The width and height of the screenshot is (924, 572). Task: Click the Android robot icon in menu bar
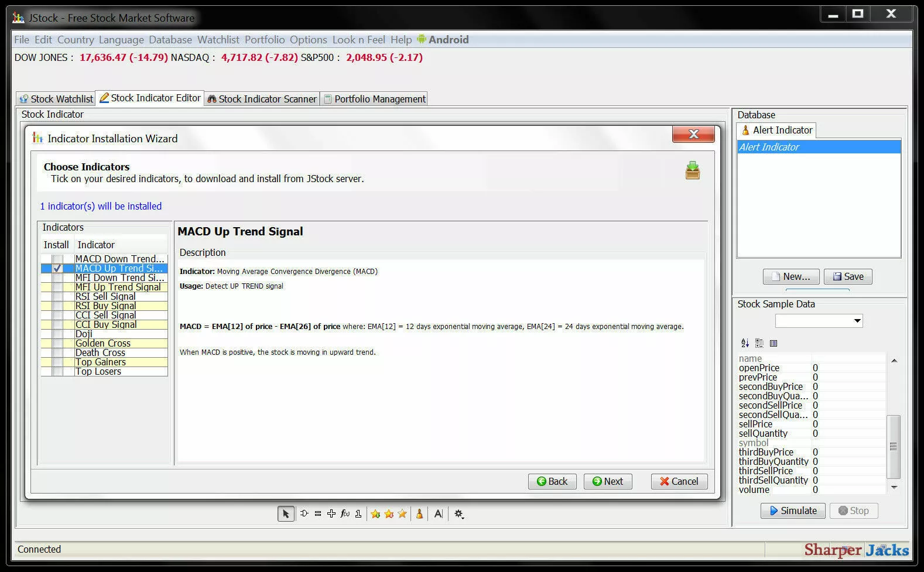pyautogui.click(x=421, y=39)
